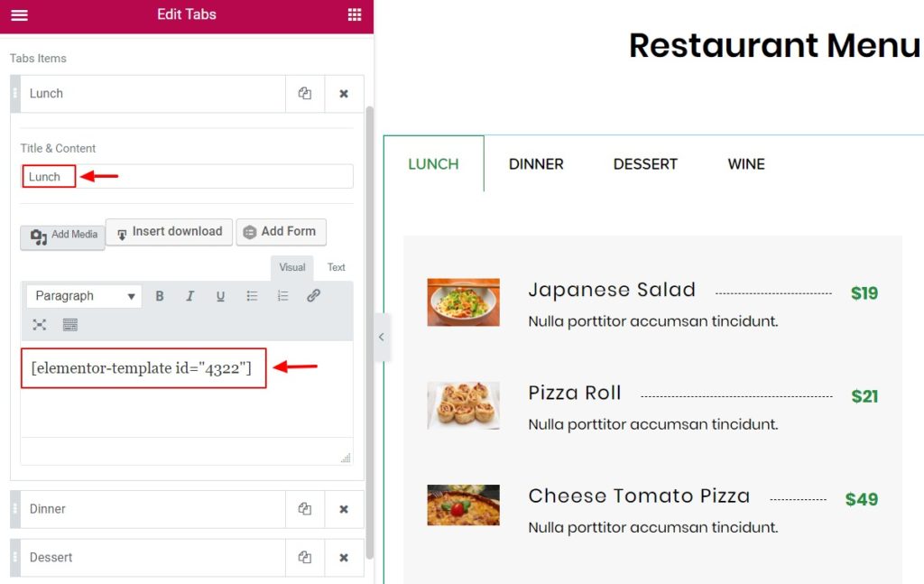Insert a bulleted list
The height and width of the screenshot is (584, 924).
pyautogui.click(x=252, y=295)
